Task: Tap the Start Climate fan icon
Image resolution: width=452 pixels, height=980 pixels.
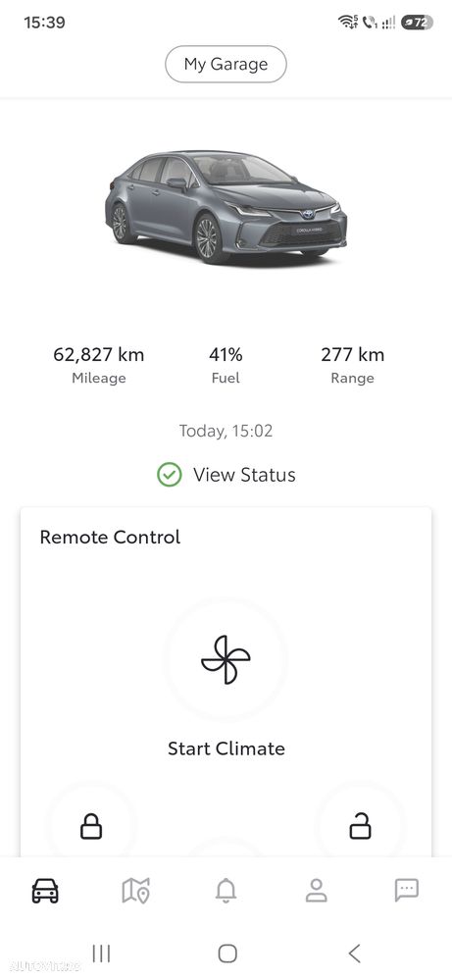Action: point(226,659)
